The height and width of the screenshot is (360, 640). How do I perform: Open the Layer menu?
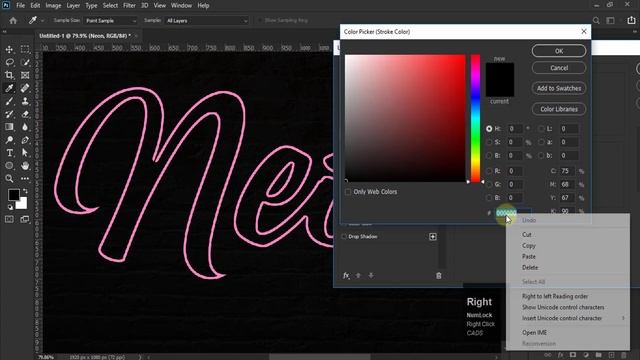(x=73, y=5)
